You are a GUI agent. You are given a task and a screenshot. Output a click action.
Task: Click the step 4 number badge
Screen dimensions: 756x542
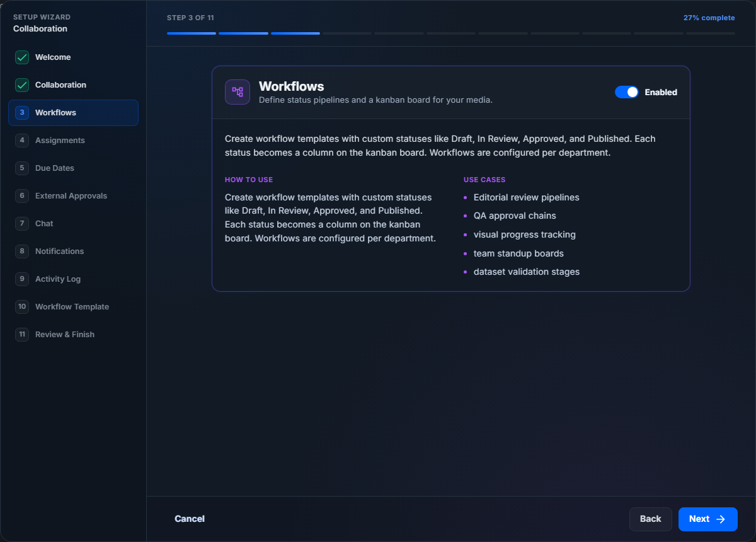22,141
